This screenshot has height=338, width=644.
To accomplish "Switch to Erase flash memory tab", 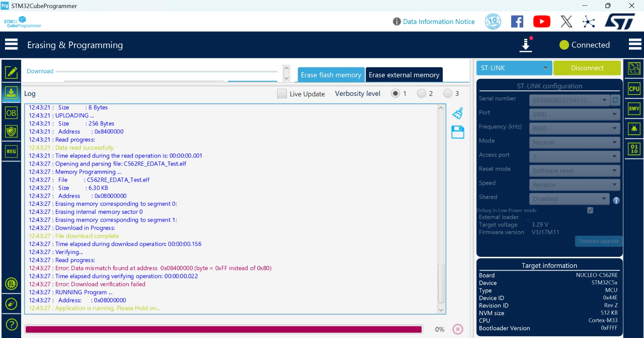I will click(331, 75).
